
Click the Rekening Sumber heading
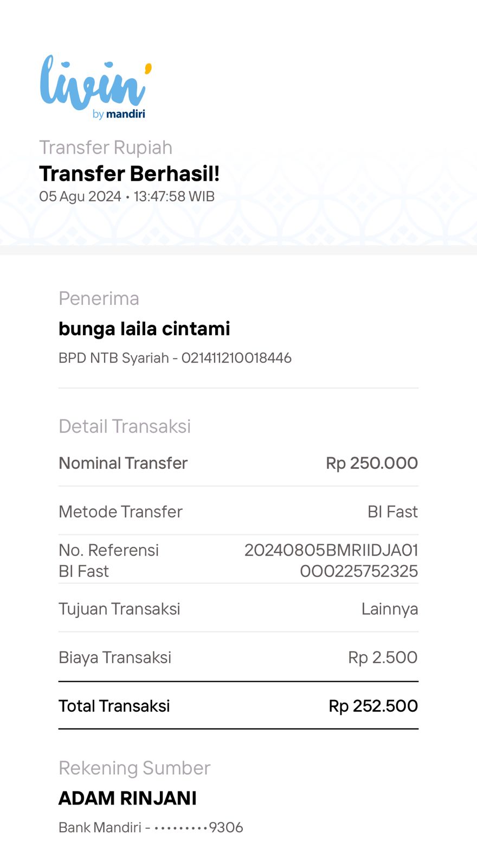(x=134, y=768)
